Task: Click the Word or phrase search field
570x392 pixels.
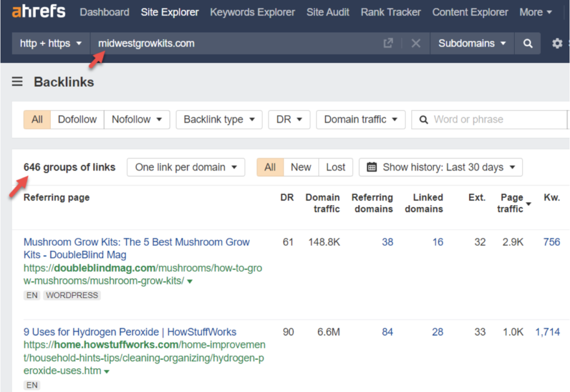Action: (x=490, y=120)
